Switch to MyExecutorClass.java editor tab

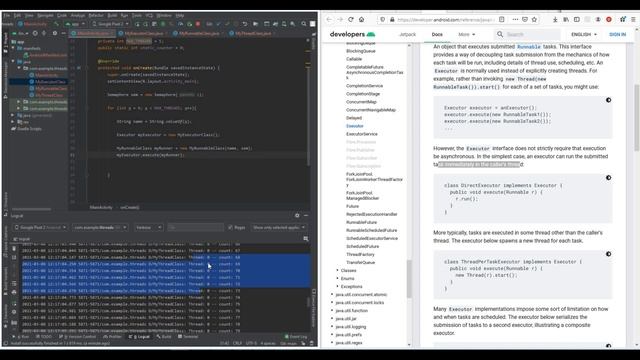144,33
